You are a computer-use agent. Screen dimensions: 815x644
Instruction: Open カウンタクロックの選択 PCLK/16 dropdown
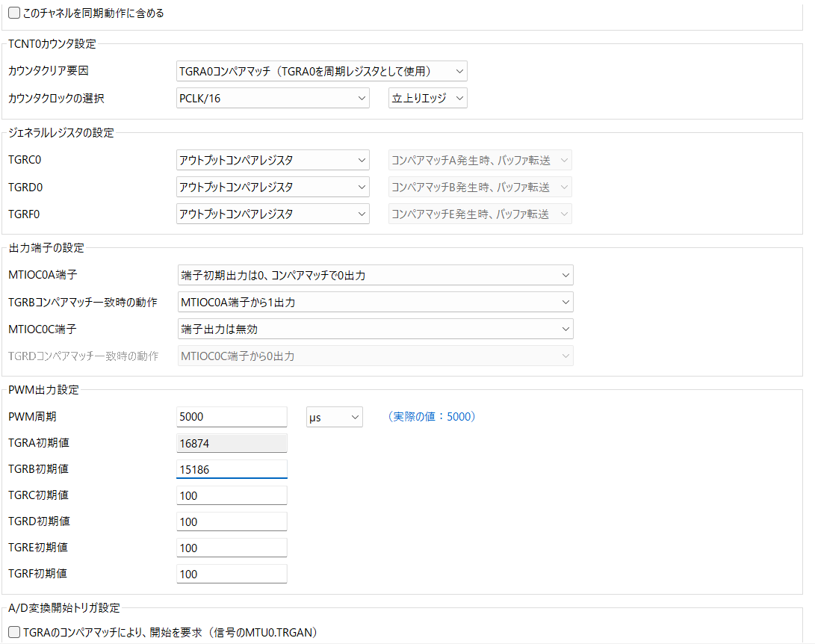[273, 99]
